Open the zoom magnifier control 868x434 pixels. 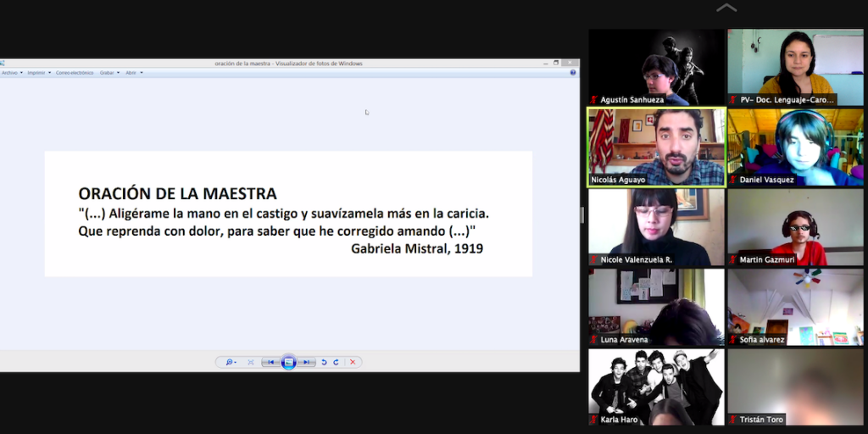[x=229, y=362]
